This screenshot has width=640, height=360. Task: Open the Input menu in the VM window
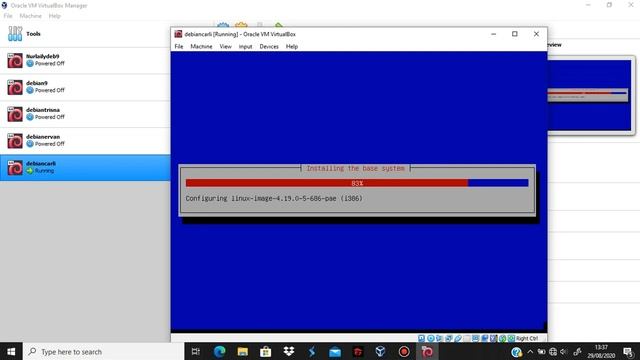(x=245, y=47)
